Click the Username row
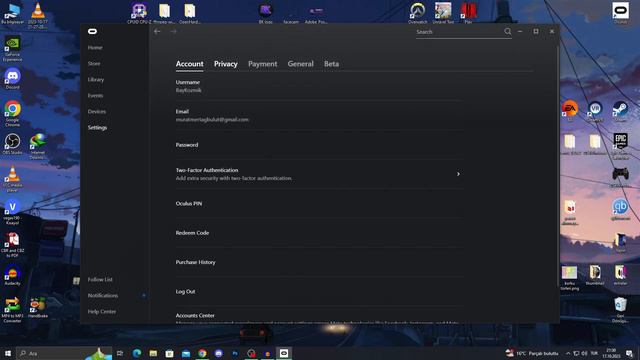Viewport: 640px width, 360px height. [x=320, y=86]
